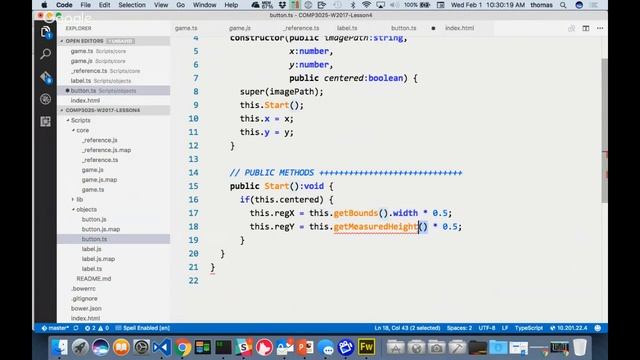Switch to the game.ts editor tab
The image size is (640, 360).
click(x=186, y=28)
